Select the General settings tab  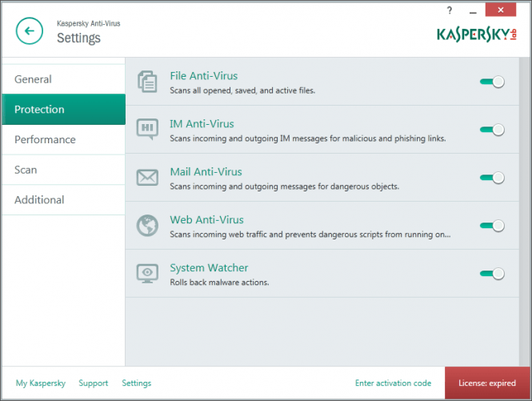click(x=63, y=79)
